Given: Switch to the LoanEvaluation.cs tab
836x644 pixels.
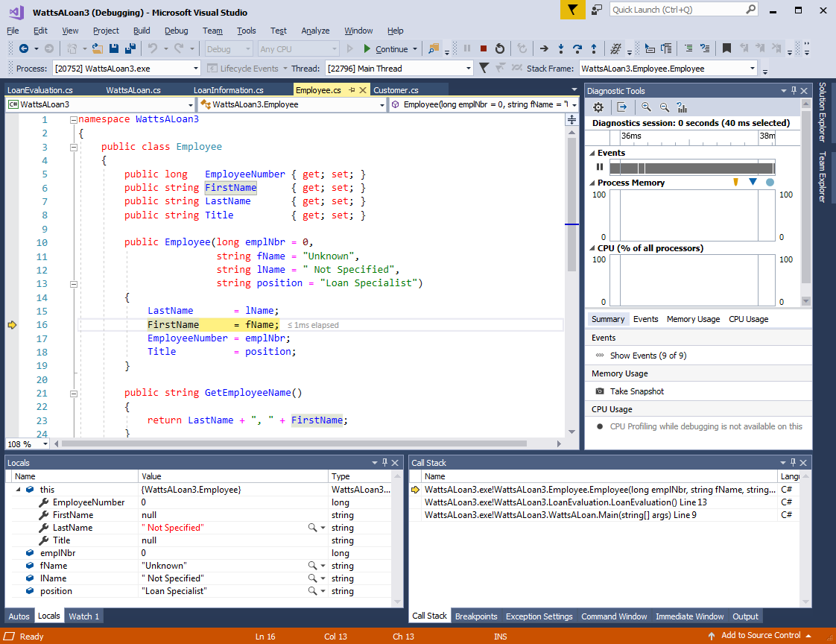Looking at the screenshot, I should [40, 90].
